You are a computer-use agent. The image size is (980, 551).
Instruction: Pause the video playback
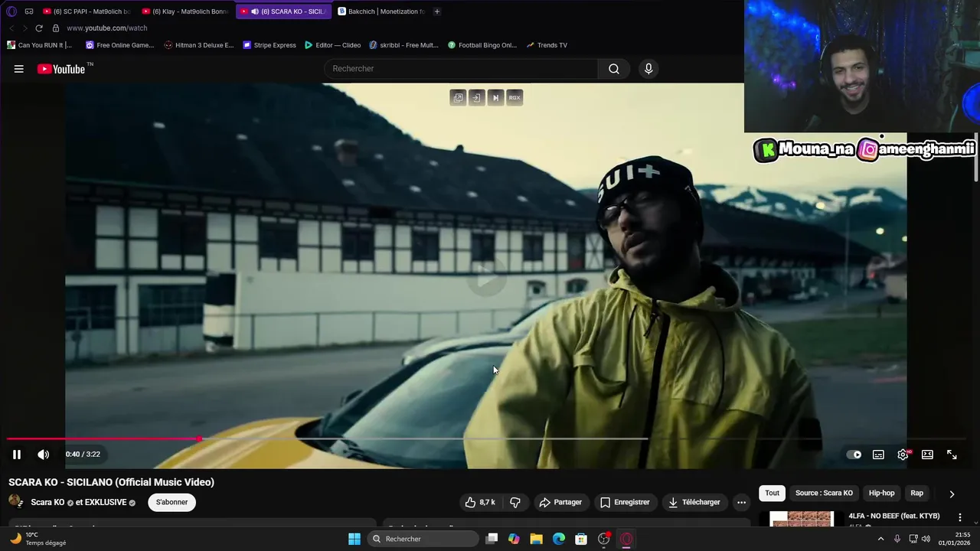[17, 455]
